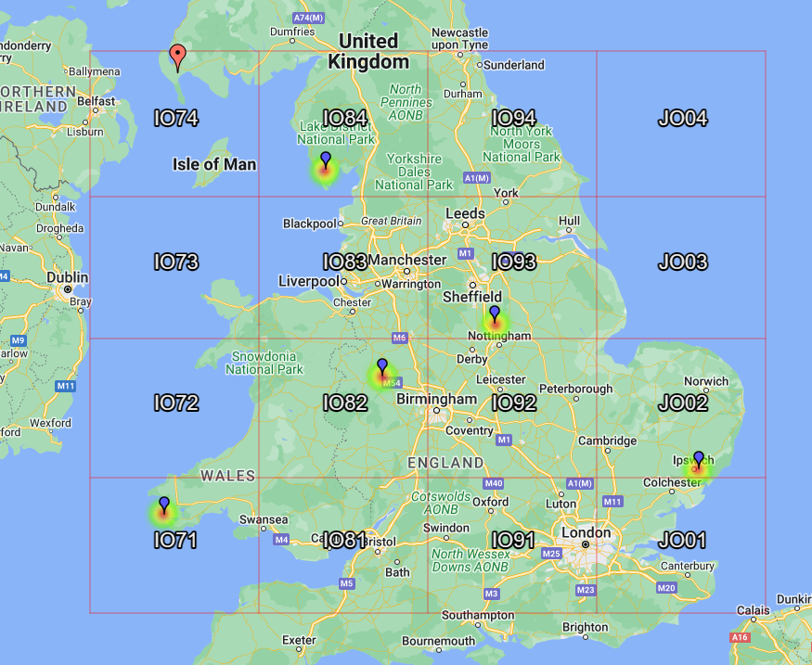Select the M40 motorway shield
This screenshot has width=812, height=665.
[x=494, y=483]
